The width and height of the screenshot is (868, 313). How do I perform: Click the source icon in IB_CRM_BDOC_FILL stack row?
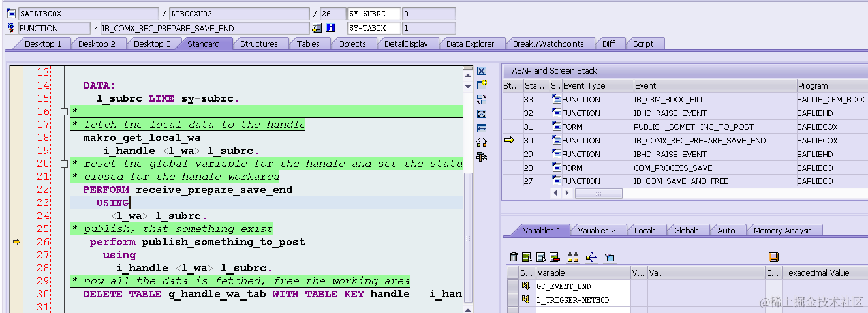[x=556, y=99]
